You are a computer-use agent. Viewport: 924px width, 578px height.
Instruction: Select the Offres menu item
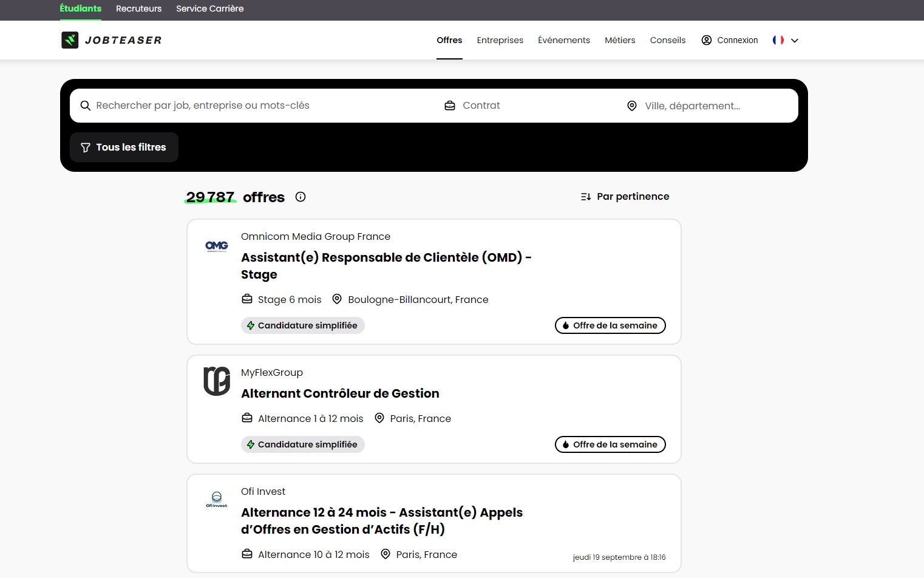[x=449, y=40]
